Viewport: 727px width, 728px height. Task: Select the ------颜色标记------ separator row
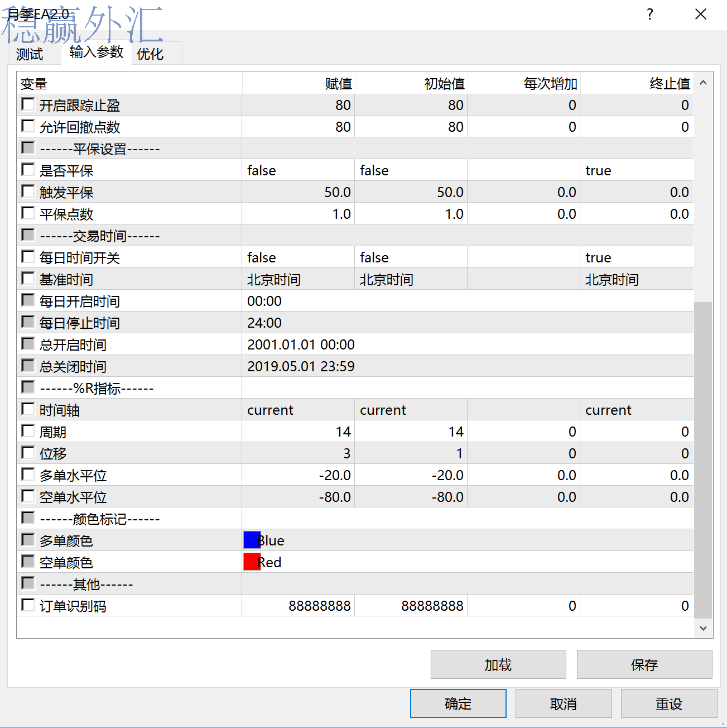click(x=355, y=518)
